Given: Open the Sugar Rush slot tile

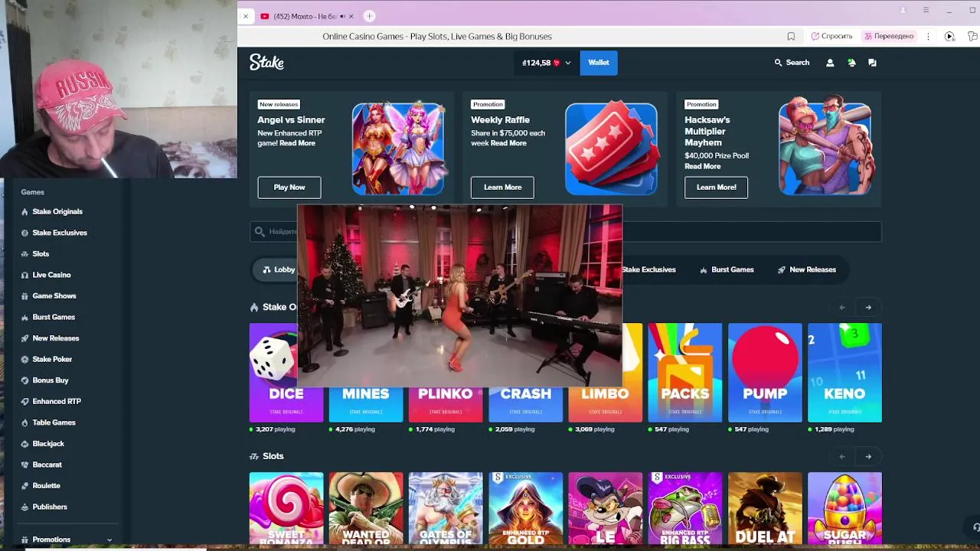Looking at the screenshot, I should tap(844, 508).
